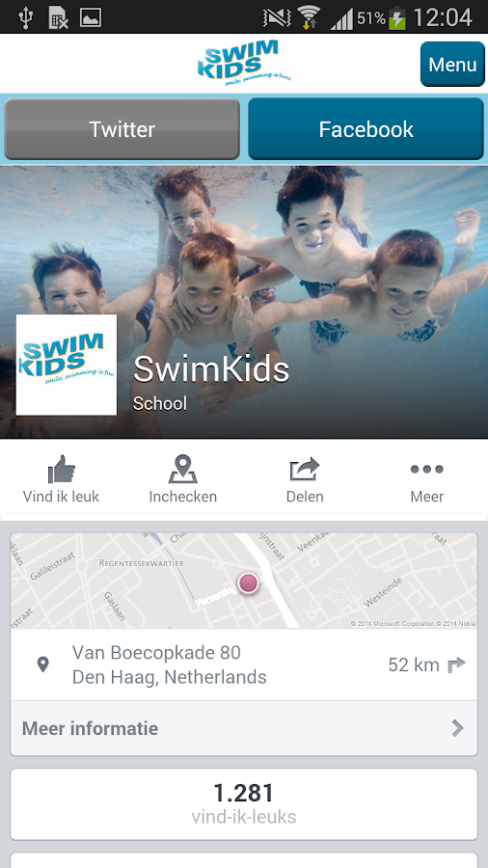The image size is (488, 868).
Task: Tap the Delen share arrow icon
Action: [305, 470]
